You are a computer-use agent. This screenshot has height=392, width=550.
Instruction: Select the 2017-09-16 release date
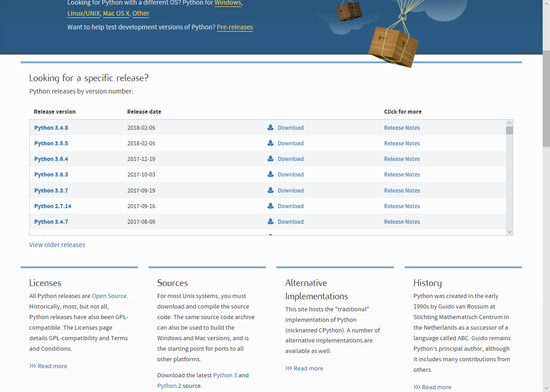[141, 206]
